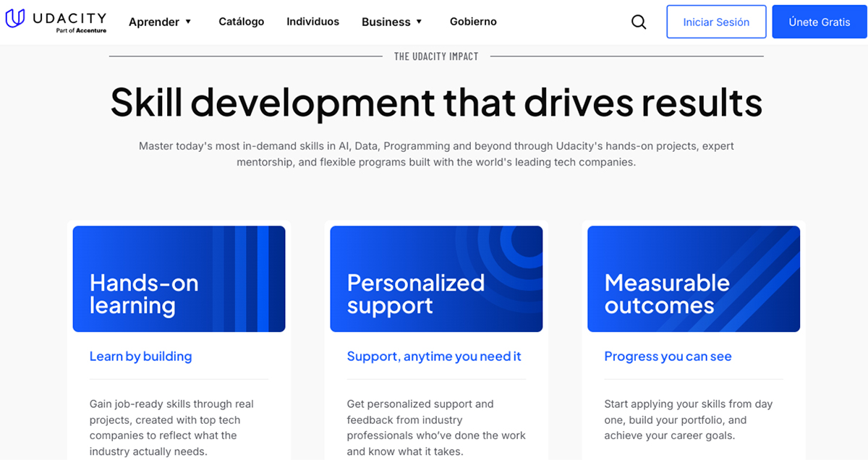Viewport: 868px width, 460px height.
Task: Expand the Business dropdown arrow
Action: click(x=419, y=22)
